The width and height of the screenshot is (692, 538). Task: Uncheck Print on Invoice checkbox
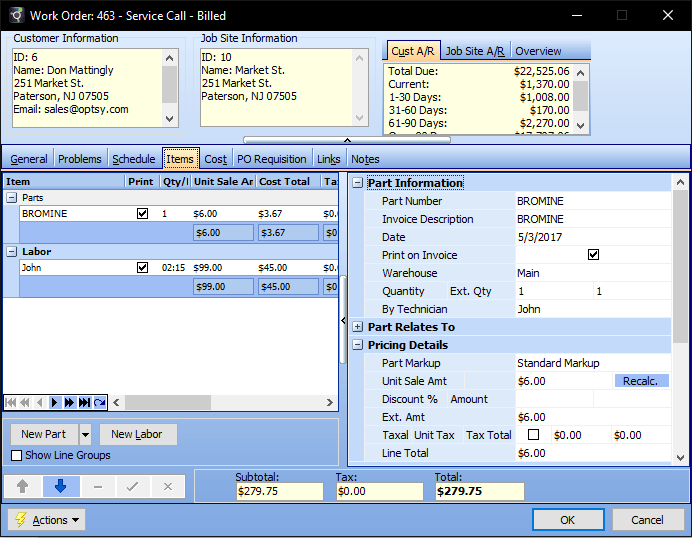pos(593,255)
